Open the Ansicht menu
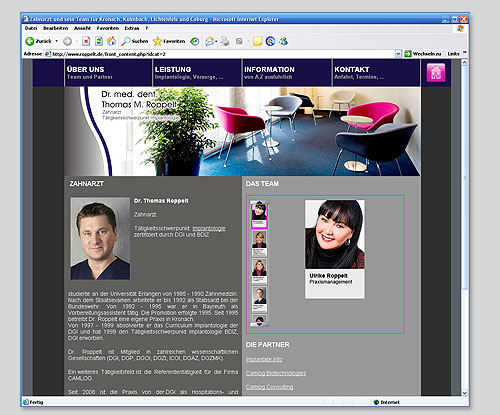The image size is (500, 415). tap(82, 28)
